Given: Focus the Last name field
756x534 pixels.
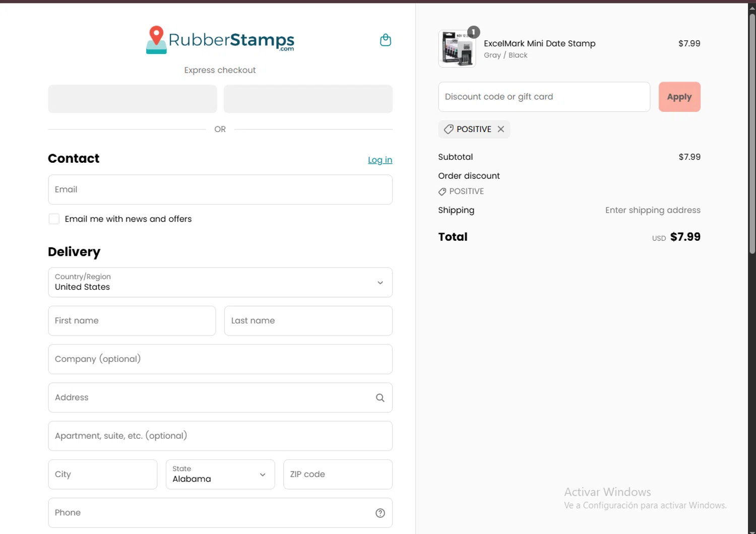Looking at the screenshot, I should point(308,321).
